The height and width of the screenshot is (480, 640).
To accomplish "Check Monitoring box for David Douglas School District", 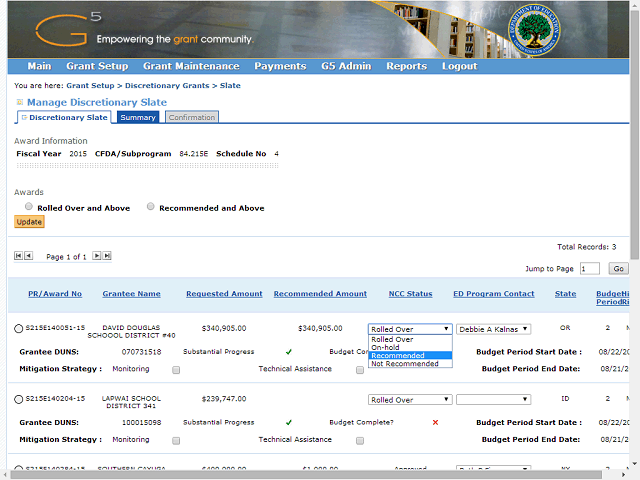I will (x=176, y=370).
